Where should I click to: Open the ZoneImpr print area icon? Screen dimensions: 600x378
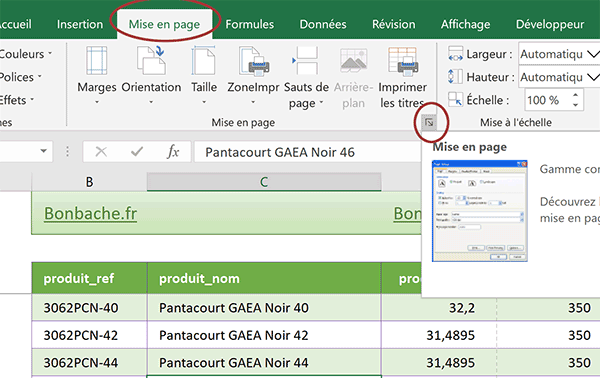click(254, 60)
